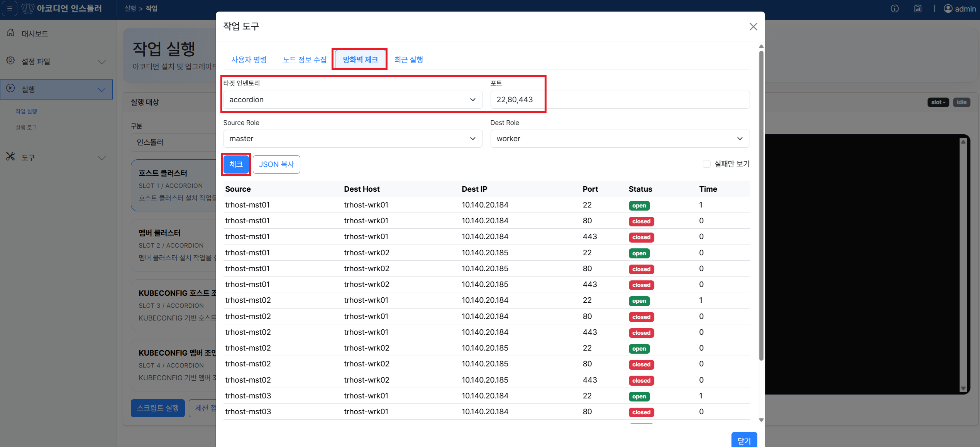Click the play circle icon for 실행
The image size is (980, 447).
pos(10,88)
